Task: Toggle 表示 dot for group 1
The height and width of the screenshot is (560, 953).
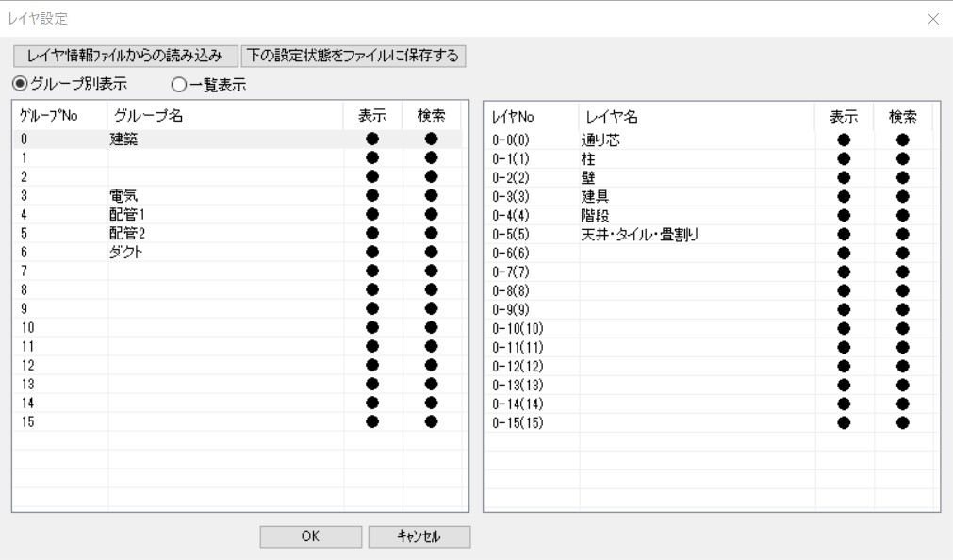Action: pos(372,157)
